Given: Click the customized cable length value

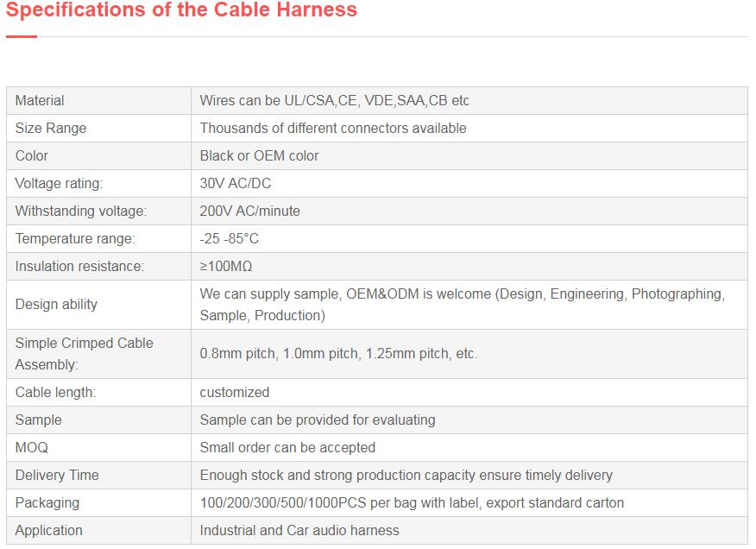Looking at the screenshot, I should coord(234,392).
